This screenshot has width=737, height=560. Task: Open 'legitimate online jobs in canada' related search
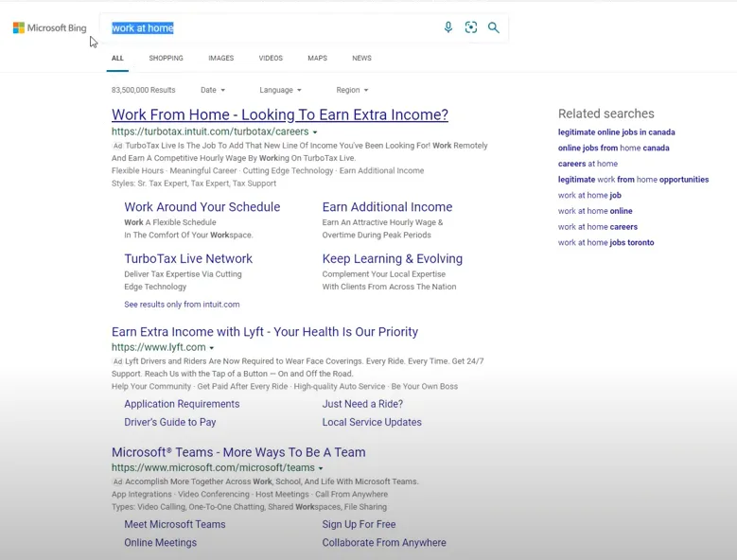pyautogui.click(x=616, y=132)
